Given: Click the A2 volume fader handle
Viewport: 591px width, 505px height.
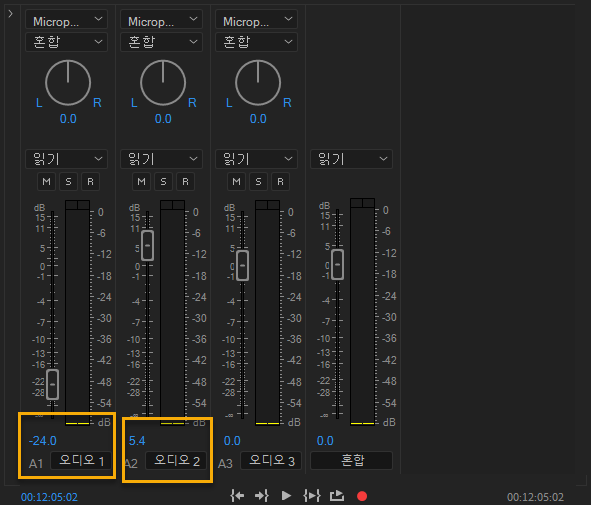Looking at the screenshot, I should point(147,245).
